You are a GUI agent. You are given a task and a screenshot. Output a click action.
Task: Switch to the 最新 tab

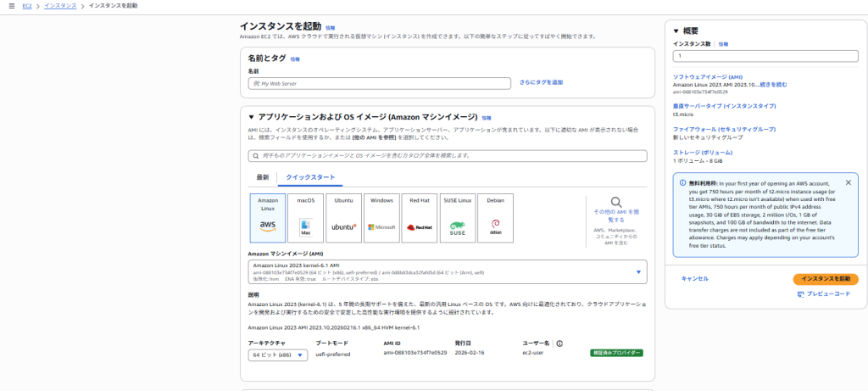point(262,177)
